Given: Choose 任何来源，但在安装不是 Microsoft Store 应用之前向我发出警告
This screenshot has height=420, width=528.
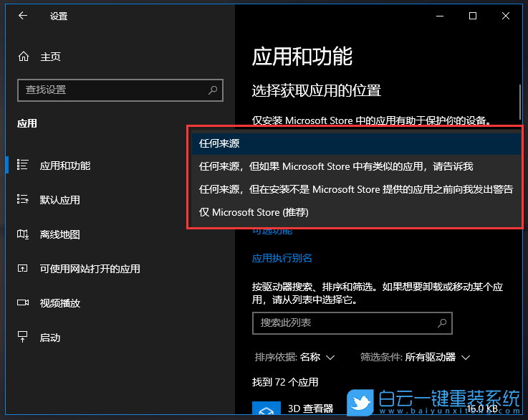Looking at the screenshot, I should click(x=356, y=189).
